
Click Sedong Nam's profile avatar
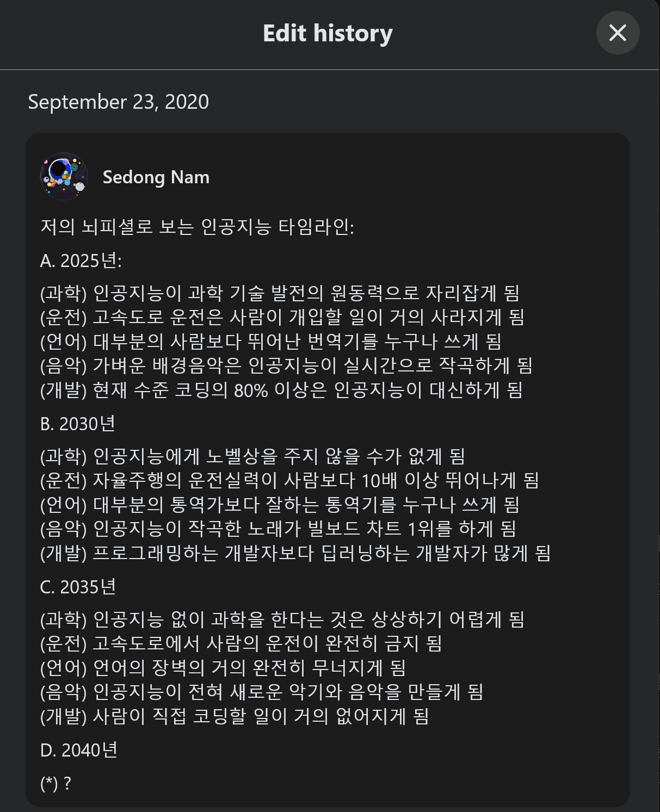point(64,177)
